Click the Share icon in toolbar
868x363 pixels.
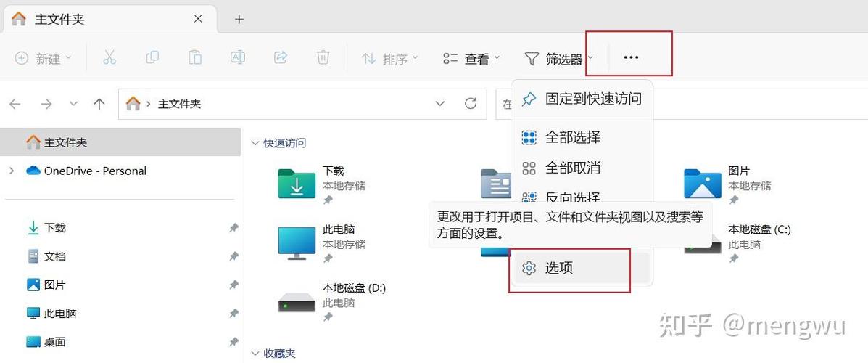[x=281, y=57]
